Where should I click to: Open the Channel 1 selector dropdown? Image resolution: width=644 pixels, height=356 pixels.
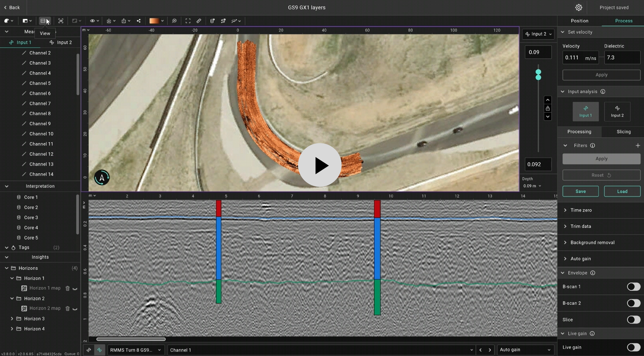(x=321, y=350)
